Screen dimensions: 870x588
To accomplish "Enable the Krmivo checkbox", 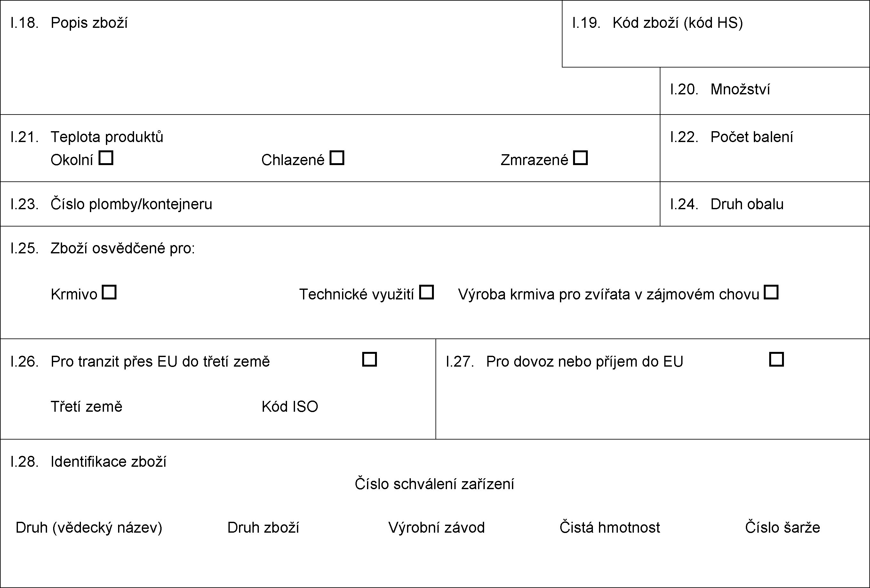I will pyautogui.click(x=109, y=292).
